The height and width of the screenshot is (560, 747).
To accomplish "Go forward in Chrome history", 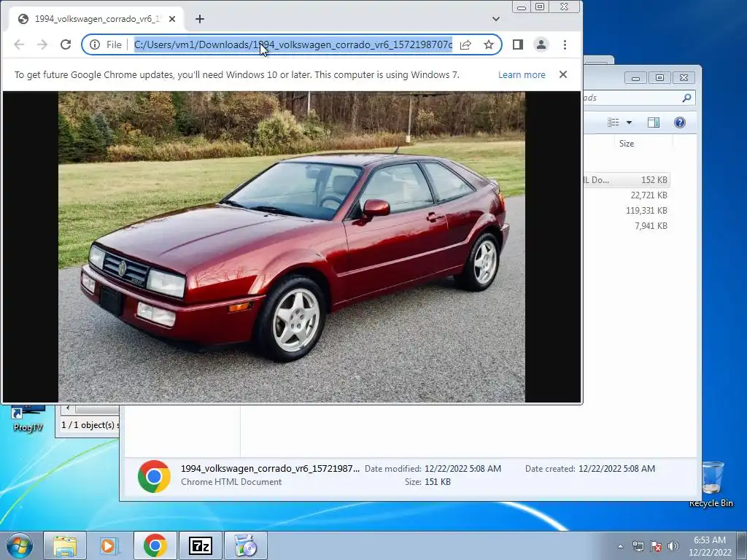I will [42, 44].
